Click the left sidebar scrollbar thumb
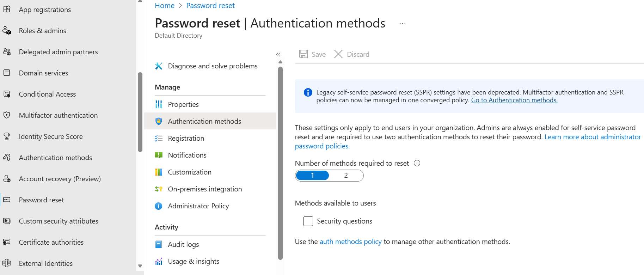Viewport: 644px width, 275px height. [140, 112]
